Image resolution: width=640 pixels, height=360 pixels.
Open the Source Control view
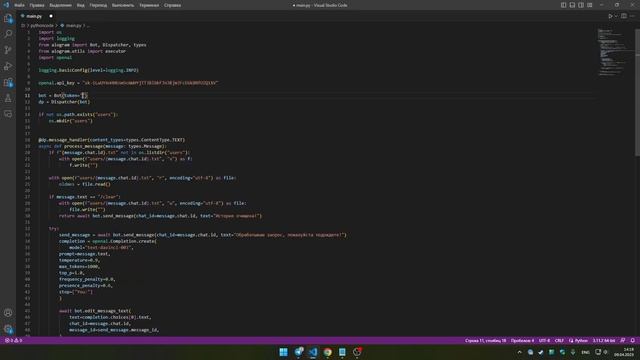tap(8, 50)
